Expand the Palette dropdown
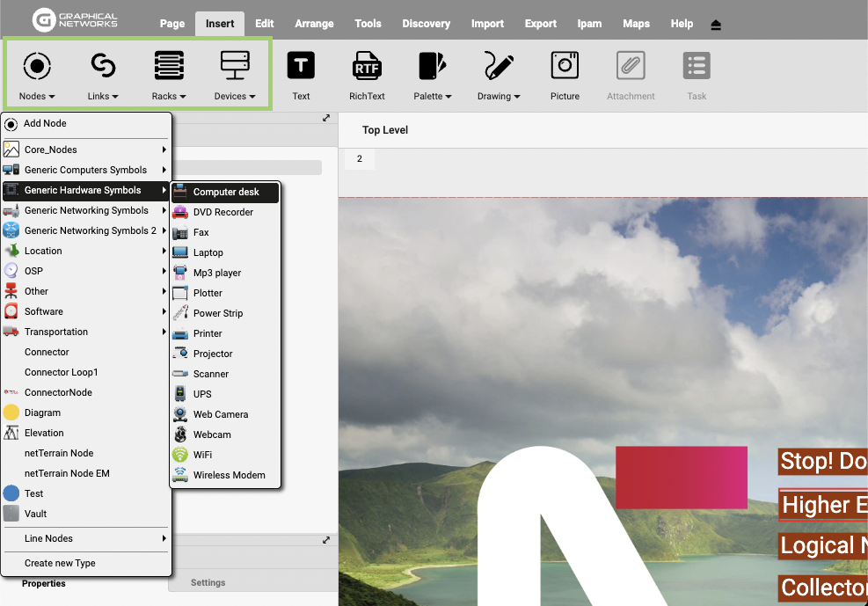The height and width of the screenshot is (606, 868). (433, 76)
